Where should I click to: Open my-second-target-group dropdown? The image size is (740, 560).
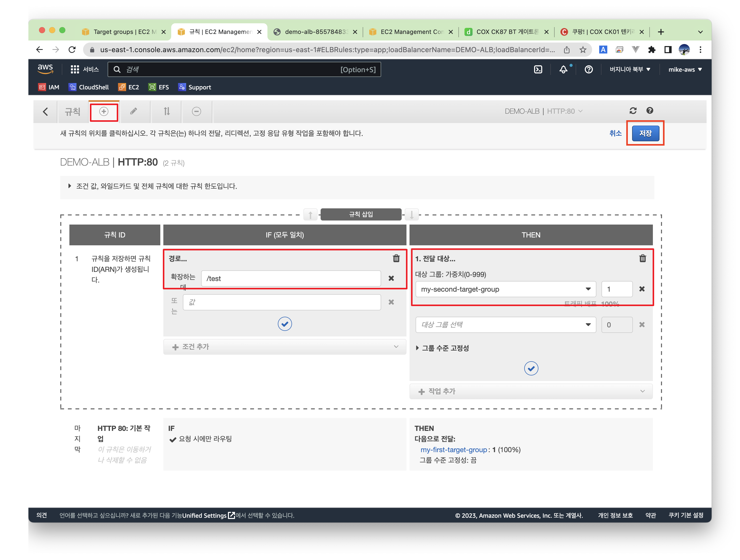click(505, 289)
